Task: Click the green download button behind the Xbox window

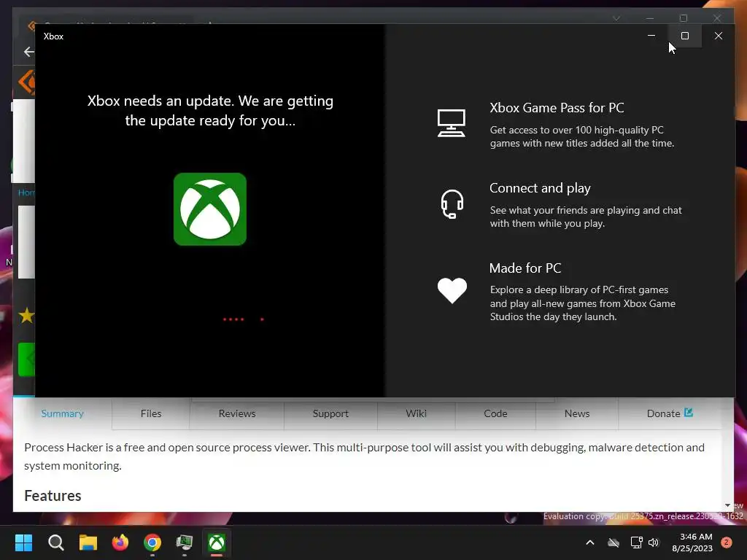Action: (27, 359)
